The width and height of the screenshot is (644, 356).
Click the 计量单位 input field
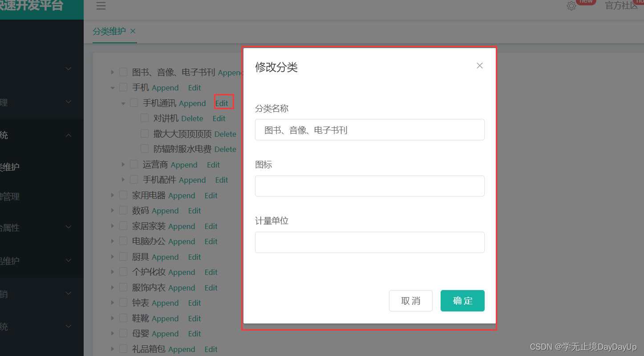[369, 242]
